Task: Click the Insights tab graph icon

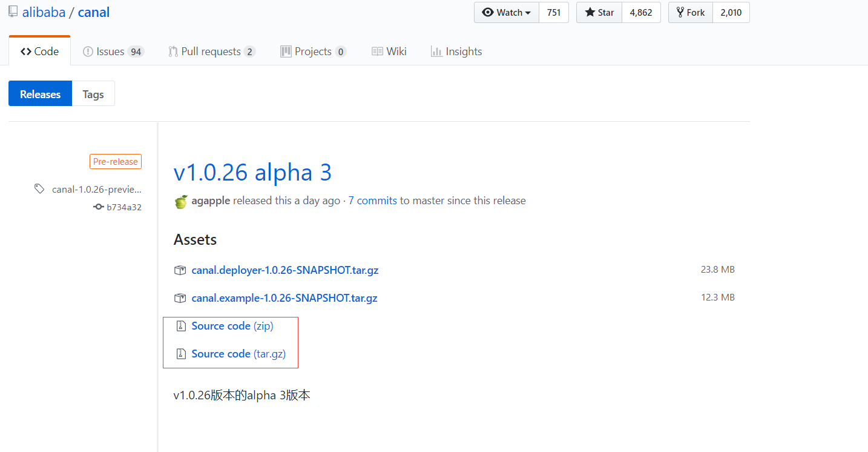Action: [x=436, y=52]
